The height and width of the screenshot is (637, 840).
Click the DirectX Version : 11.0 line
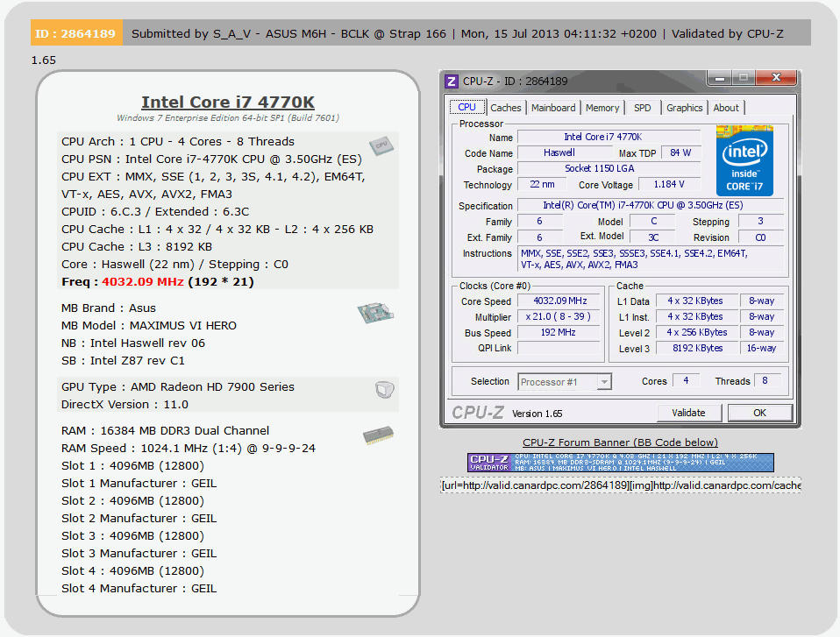tap(125, 405)
